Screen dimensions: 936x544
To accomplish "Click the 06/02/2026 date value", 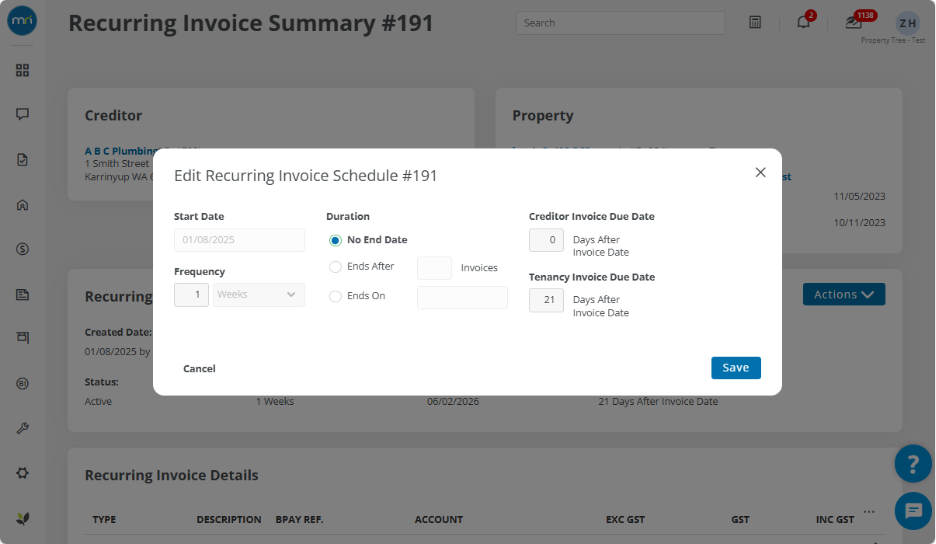I will click(x=452, y=401).
